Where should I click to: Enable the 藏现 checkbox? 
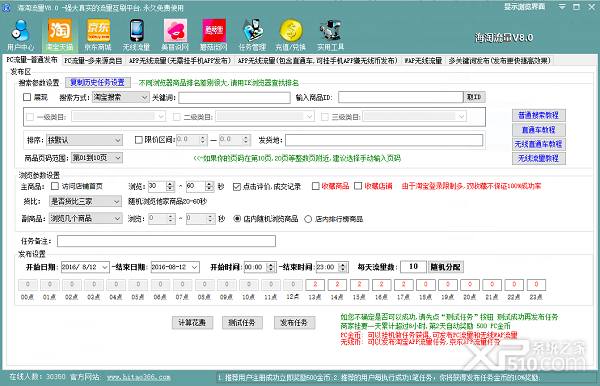click(x=27, y=97)
